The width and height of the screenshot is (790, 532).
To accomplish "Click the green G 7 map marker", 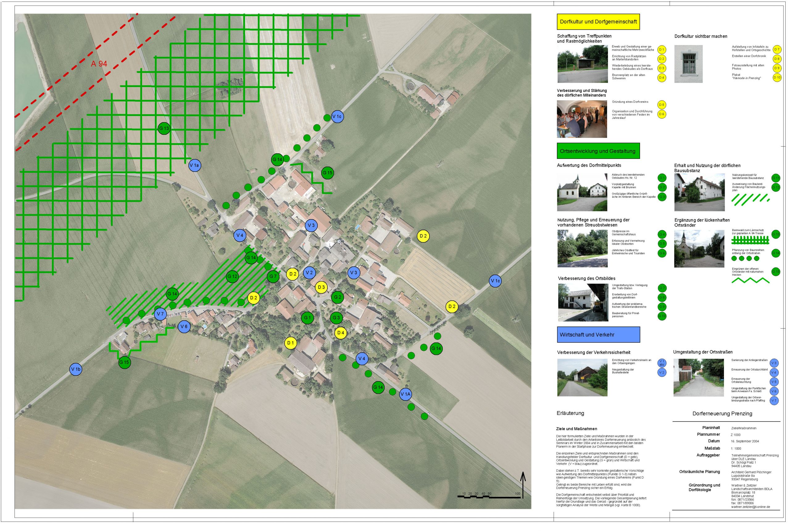I will [273, 276].
